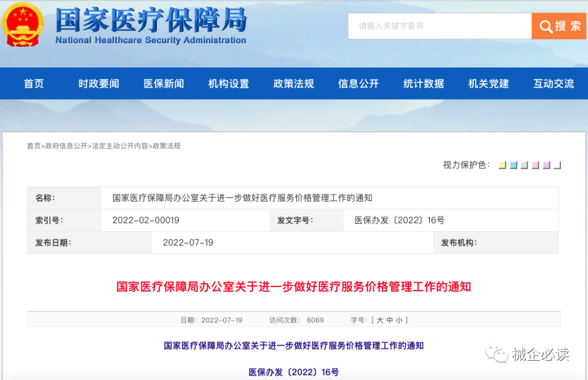Click the 访问次数: label
588x380 pixels.
point(285,320)
